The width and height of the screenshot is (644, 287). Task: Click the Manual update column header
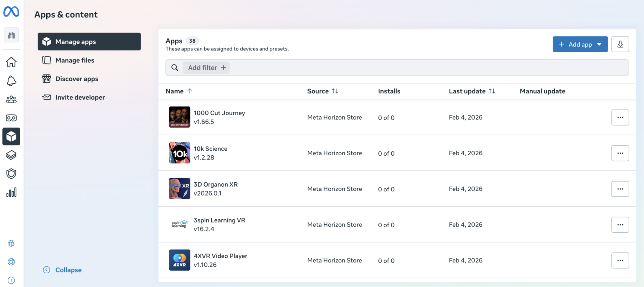pyautogui.click(x=542, y=91)
